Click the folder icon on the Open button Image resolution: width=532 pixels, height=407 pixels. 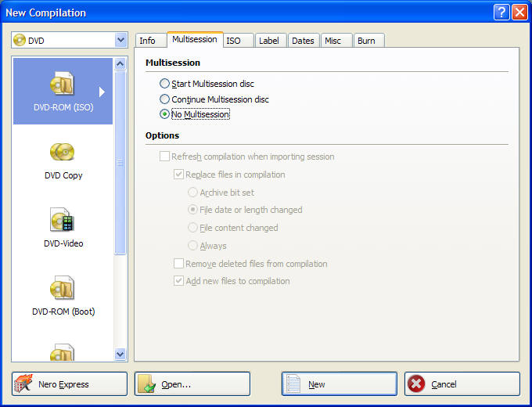(x=147, y=384)
